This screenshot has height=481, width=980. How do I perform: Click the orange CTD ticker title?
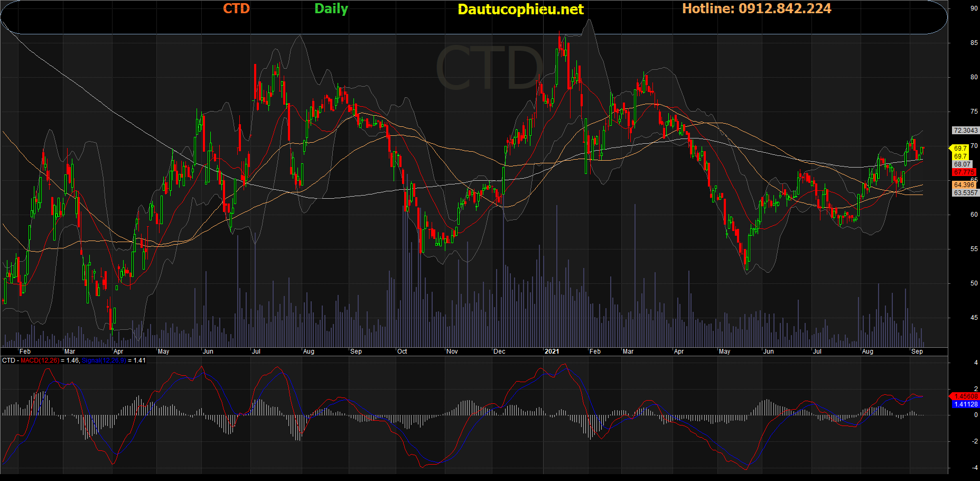[x=236, y=8]
